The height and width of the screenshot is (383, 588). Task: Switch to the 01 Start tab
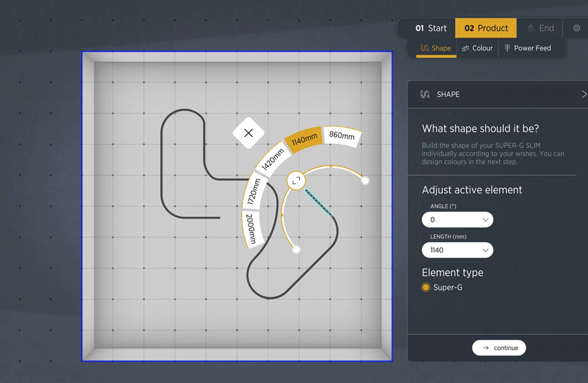pyautogui.click(x=431, y=28)
